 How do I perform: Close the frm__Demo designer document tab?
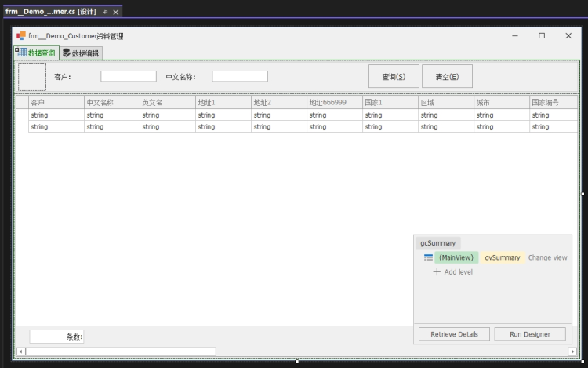(116, 12)
